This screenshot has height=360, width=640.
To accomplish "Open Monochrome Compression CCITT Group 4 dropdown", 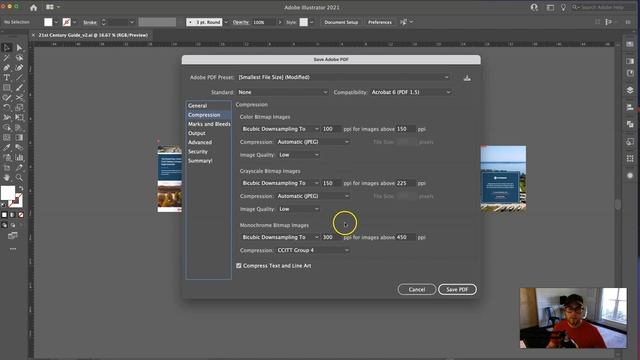I will (x=313, y=250).
